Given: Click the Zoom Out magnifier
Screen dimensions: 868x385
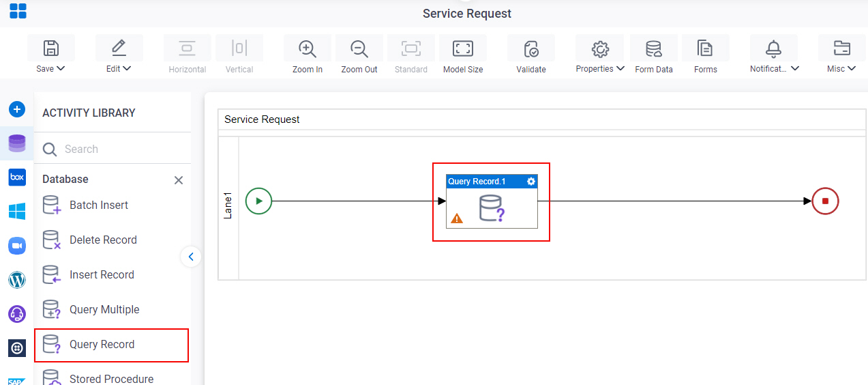Looking at the screenshot, I should point(359,48).
